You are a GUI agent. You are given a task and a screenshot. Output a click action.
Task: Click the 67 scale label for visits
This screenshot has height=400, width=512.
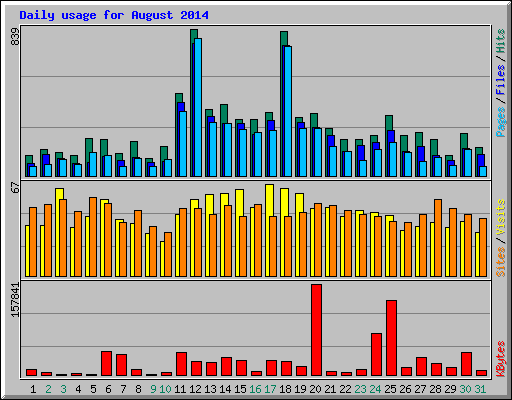pos(15,188)
